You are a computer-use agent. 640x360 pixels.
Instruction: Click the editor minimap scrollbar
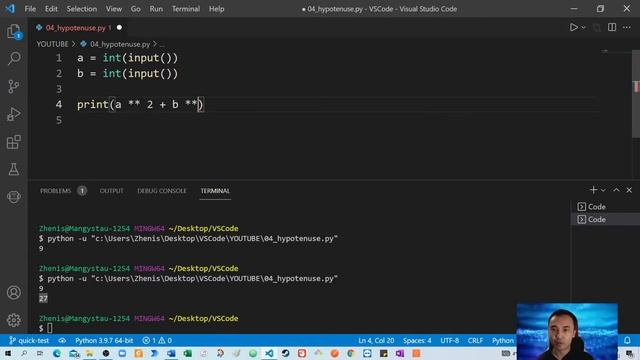(636, 94)
